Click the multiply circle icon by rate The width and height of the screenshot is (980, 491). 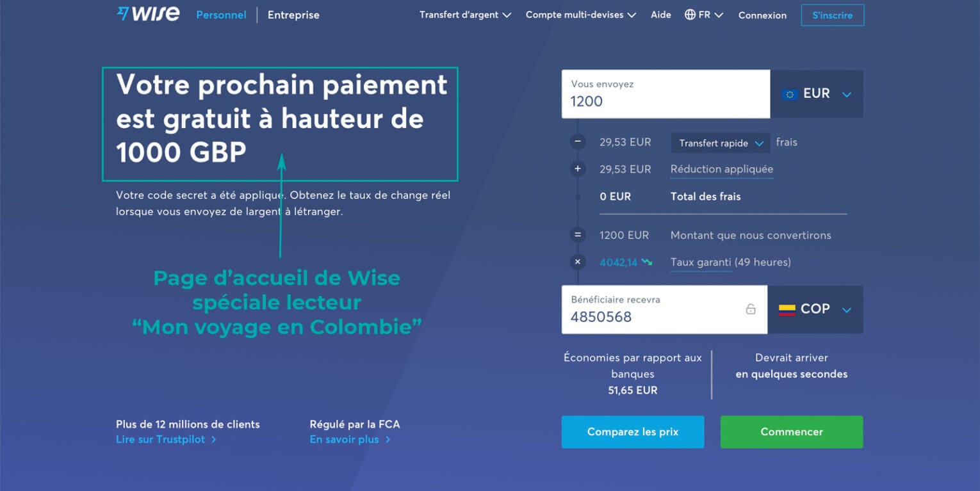pos(578,262)
